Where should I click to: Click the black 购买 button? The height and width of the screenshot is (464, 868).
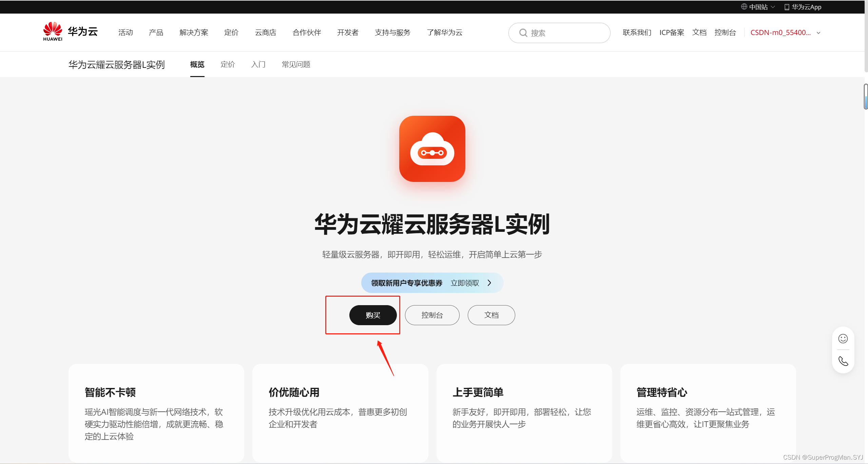point(373,315)
